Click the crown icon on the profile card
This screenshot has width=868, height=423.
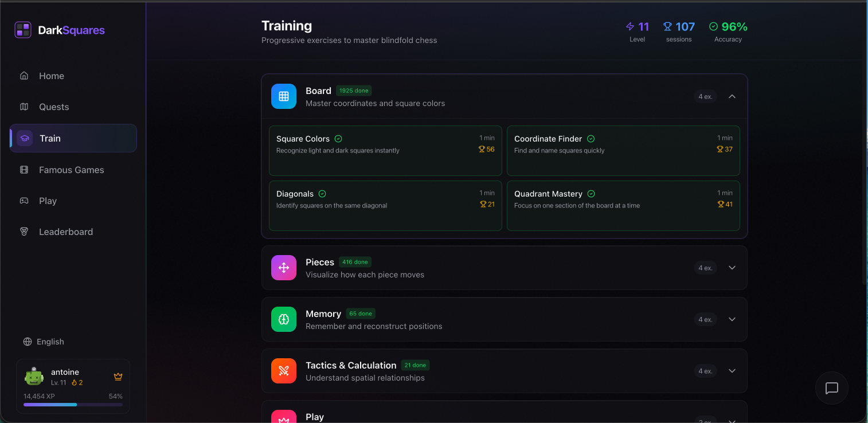(118, 377)
